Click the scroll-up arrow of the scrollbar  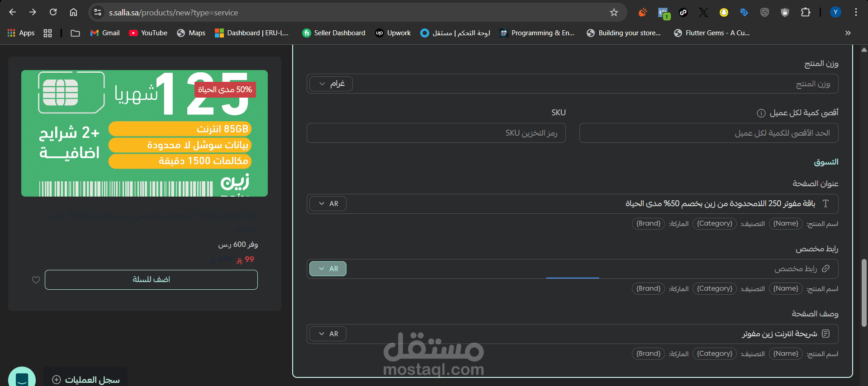click(x=864, y=49)
